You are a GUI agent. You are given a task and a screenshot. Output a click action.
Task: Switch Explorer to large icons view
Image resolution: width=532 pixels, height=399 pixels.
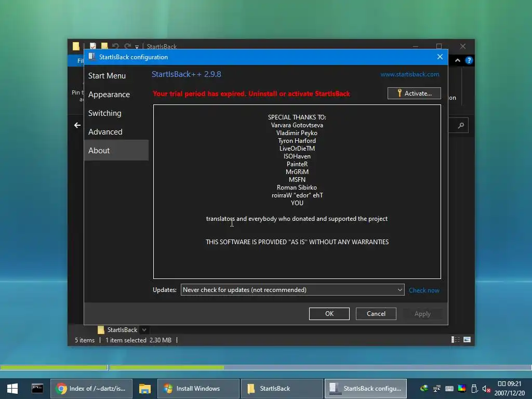coord(467,340)
